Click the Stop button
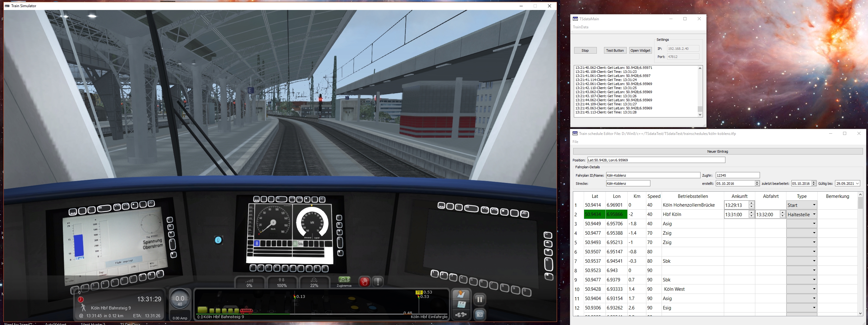Image resolution: width=868 pixels, height=325 pixels. 585,50
